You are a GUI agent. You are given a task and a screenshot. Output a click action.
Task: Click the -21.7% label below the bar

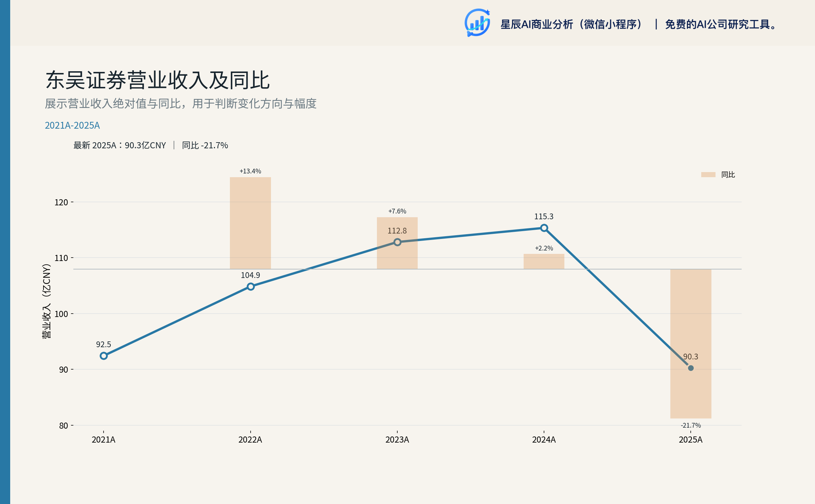click(691, 425)
